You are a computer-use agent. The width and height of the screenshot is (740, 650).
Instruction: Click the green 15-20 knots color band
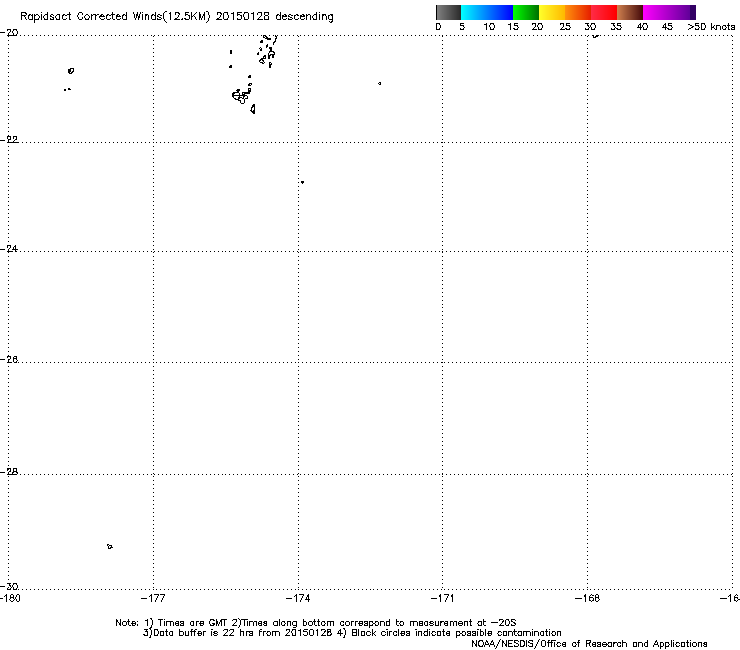click(526, 12)
